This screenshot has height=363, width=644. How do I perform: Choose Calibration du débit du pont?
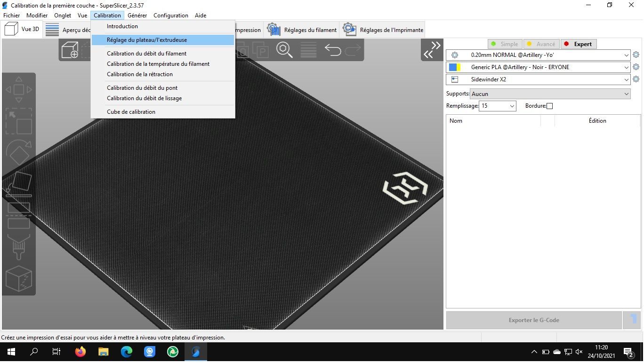[x=162, y=88]
